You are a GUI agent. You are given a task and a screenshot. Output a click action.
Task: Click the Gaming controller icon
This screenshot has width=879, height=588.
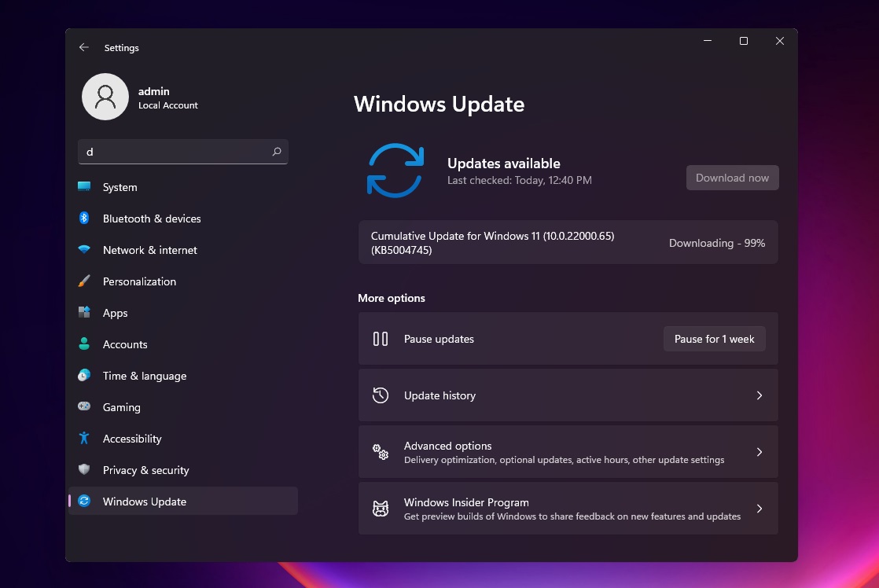[x=84, y=407]
